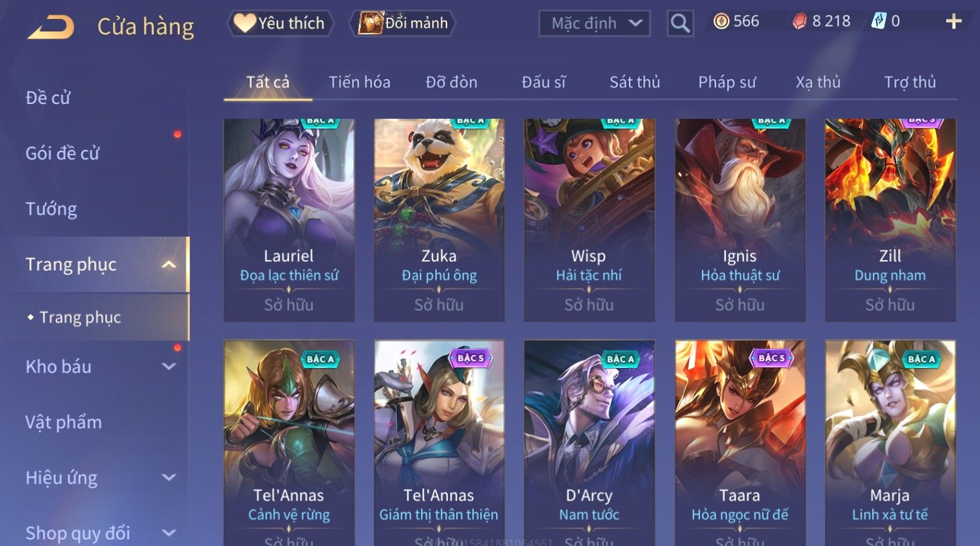Open the Mặc định sort dropdown

point(595,23)
